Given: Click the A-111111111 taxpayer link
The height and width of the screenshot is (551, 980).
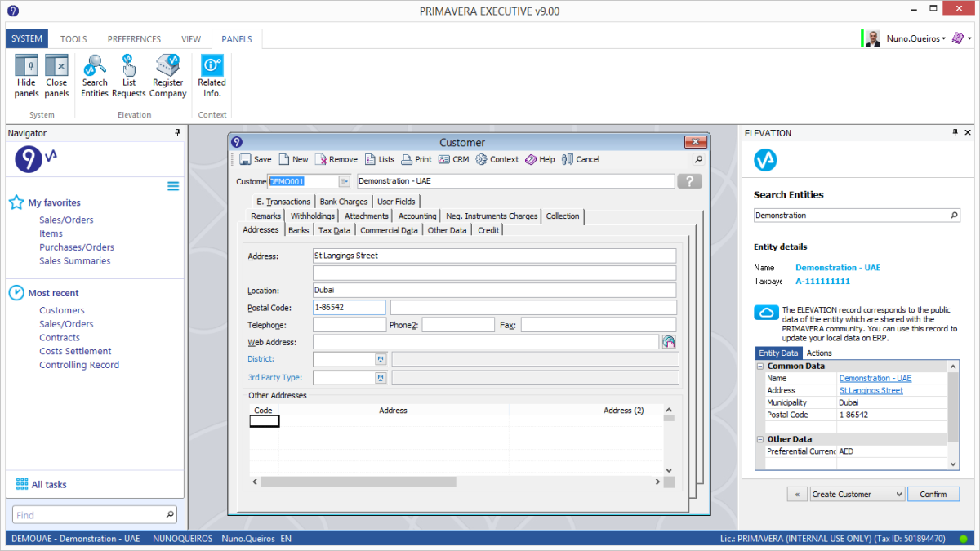Looking at the screenshot, I should click(823, 281).
